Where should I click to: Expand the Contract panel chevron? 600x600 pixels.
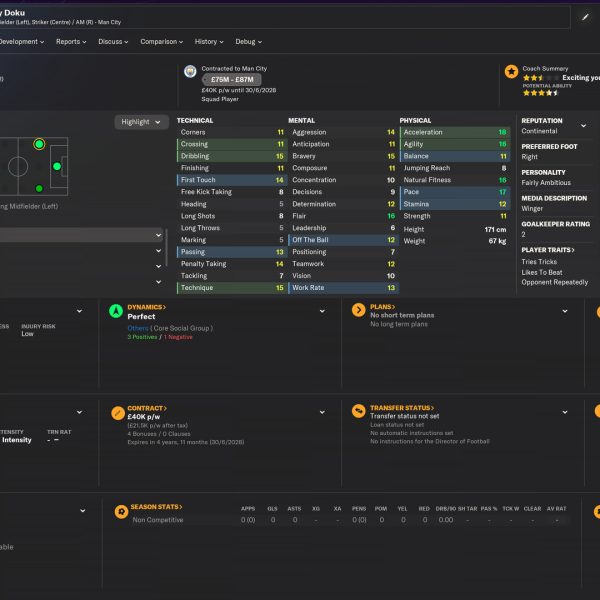tap(322, 412)
